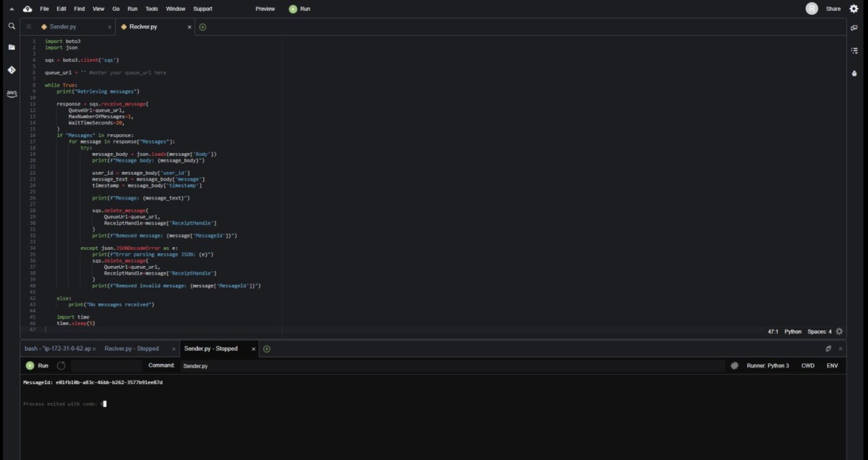Screen dimensions: 868x460
Task: Open the View menu
Action: pos(98,9)
